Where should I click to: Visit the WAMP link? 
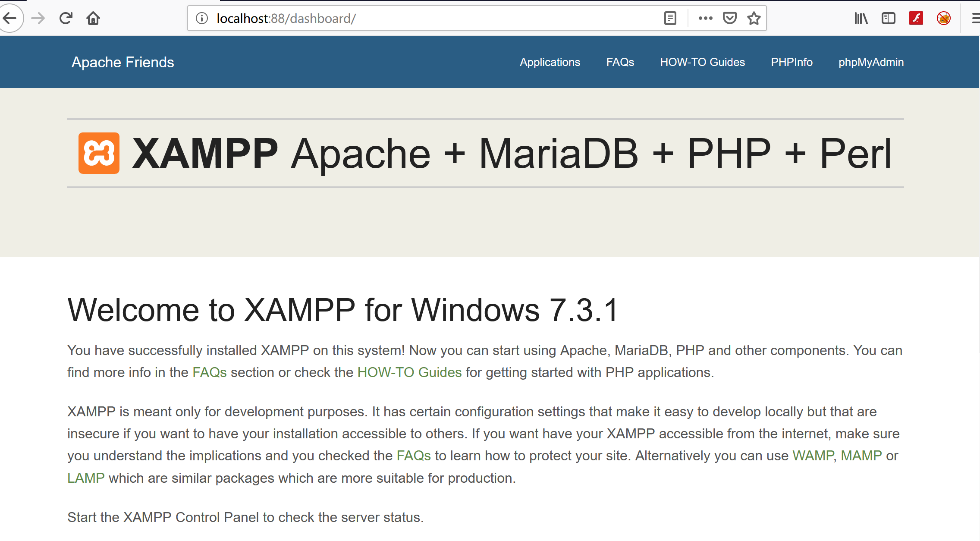tap(813, 456)
